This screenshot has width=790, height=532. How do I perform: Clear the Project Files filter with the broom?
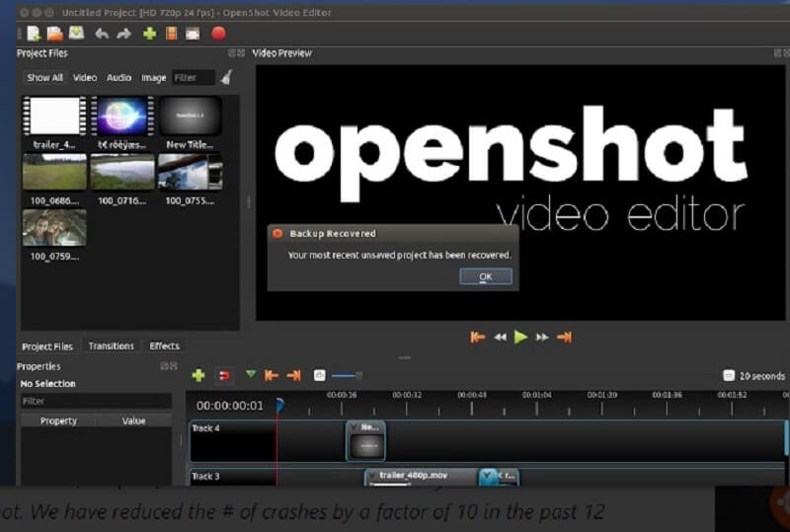(x=227, y=77)
